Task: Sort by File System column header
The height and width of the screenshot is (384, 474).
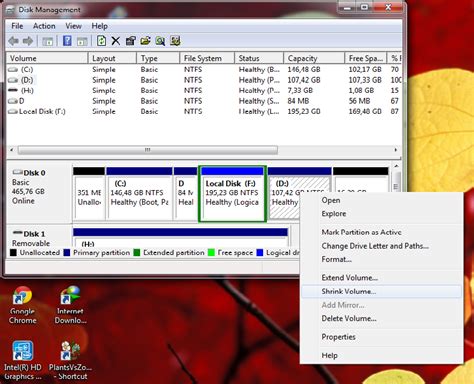Action: tap(207, 58)
